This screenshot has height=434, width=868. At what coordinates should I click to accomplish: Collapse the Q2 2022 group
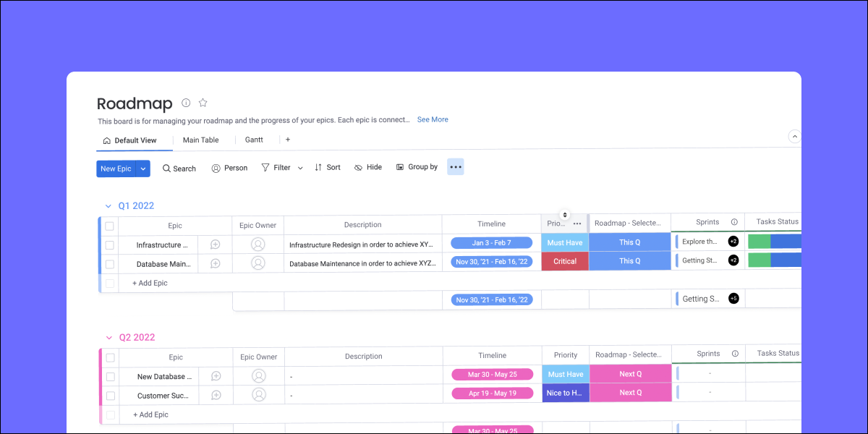tap(109, 338)
